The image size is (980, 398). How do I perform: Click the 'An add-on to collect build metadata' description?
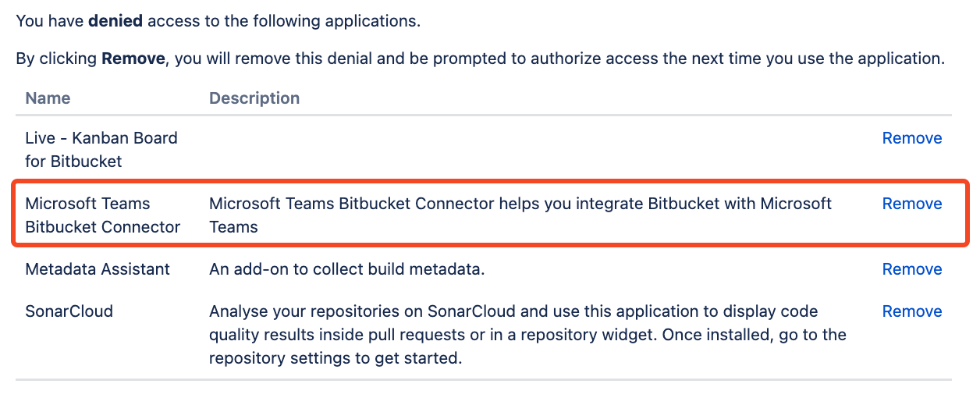click(346, 269)
